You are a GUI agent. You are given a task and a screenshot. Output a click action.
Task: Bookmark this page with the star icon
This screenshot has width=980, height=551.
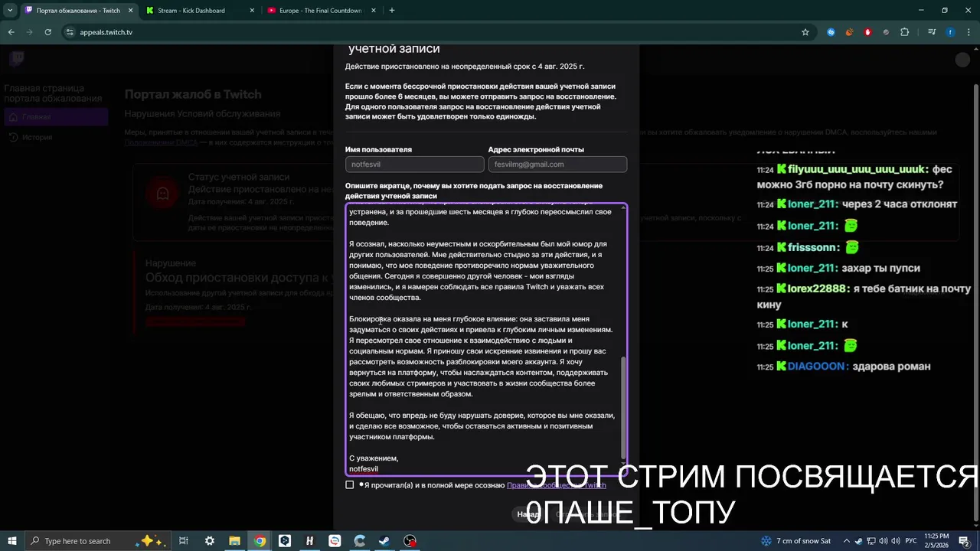[x=805, y=32]
